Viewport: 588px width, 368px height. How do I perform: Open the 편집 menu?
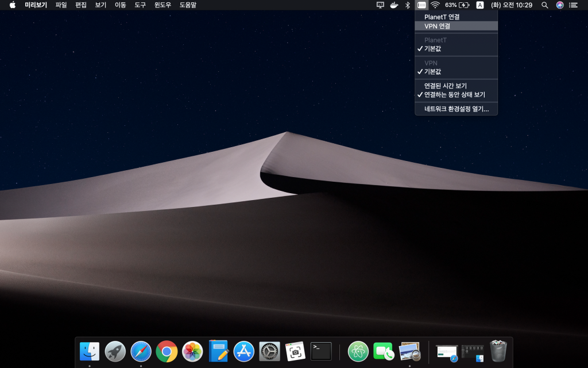tap(80, 5)
